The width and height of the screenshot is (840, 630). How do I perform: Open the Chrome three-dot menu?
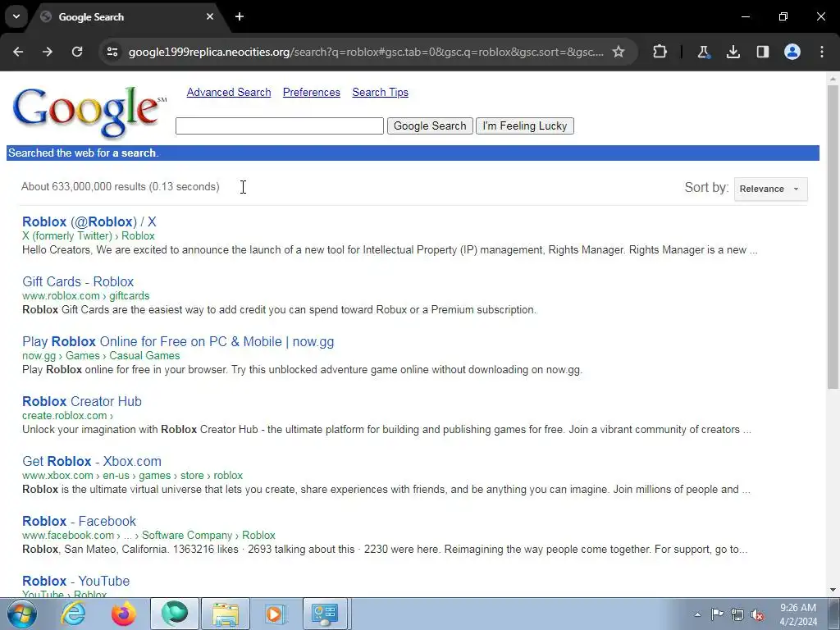[822, 52]
